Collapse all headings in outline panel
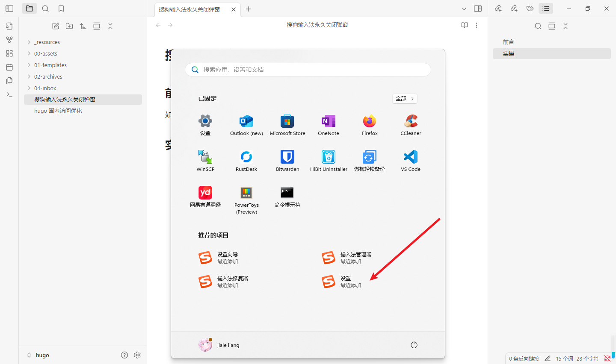The height and width of the screenshot is (364, 616). point(566,26)
